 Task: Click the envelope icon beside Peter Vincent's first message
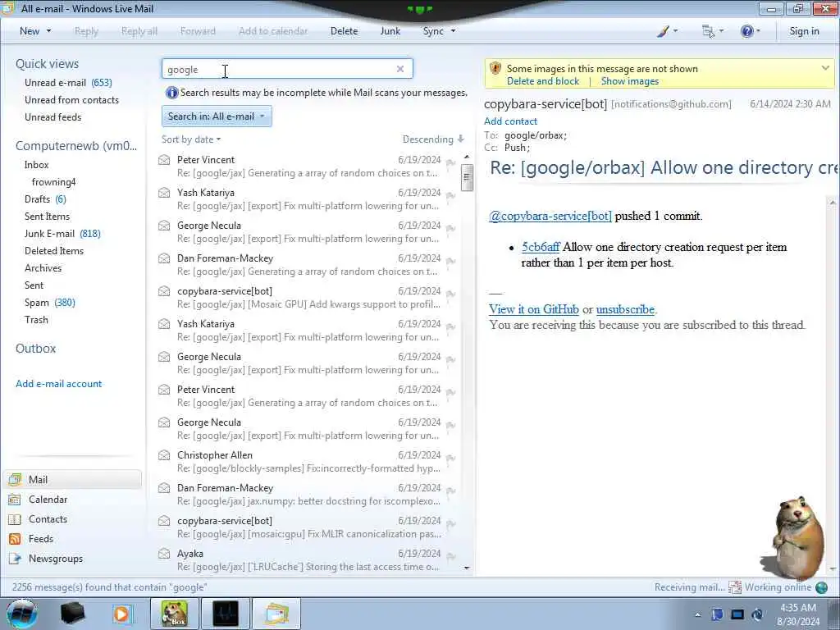coord(164,160)
